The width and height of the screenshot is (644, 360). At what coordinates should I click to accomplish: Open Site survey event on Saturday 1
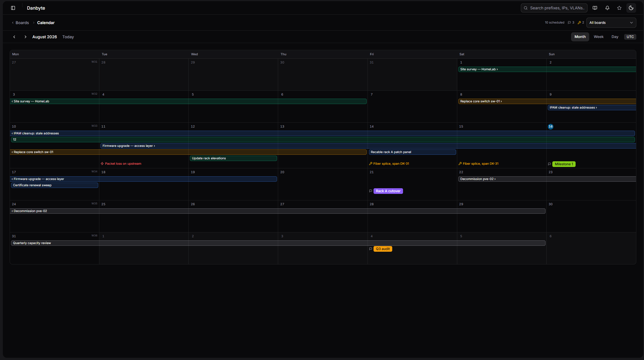[547, 69]
